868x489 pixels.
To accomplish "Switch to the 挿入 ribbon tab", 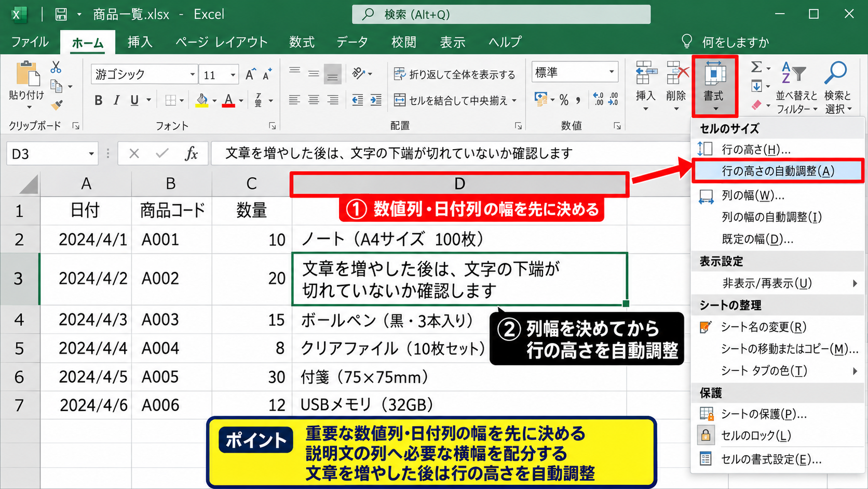I will tap(140, 42).
